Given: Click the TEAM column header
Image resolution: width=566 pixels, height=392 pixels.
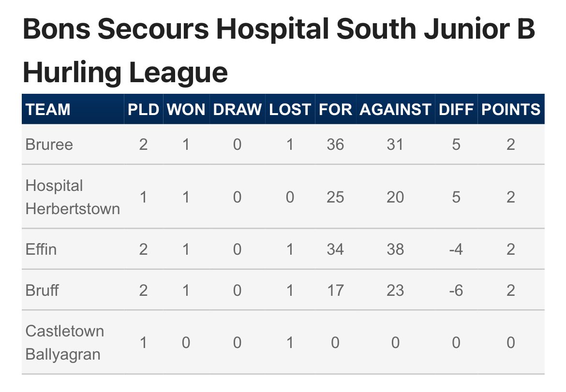Looking at the screenshot, I should pyautogui.click(x=48, y=109).
